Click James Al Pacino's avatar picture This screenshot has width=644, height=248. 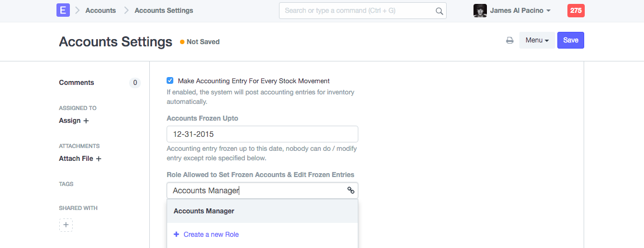pyautogui.click(x=480, y=11)
